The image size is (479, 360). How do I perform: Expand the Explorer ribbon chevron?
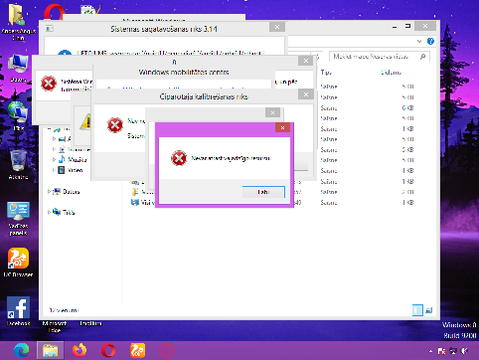[x=419, y=41]
